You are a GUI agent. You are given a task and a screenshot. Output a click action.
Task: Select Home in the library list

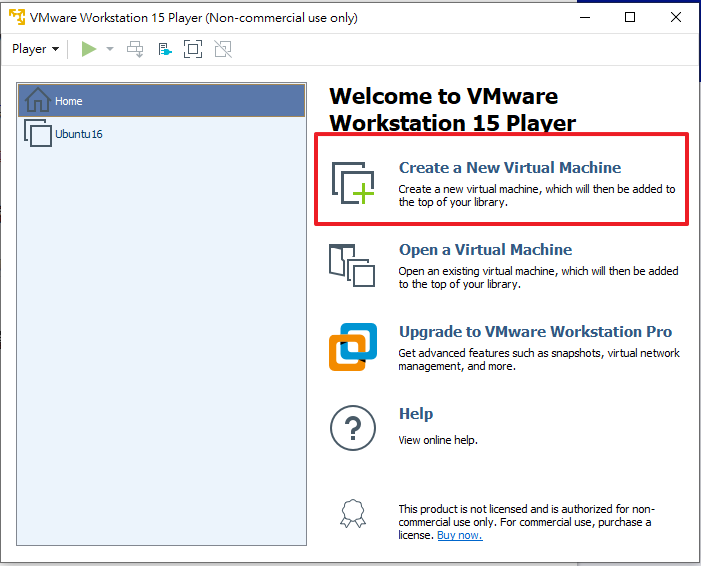tap(161, 101)
